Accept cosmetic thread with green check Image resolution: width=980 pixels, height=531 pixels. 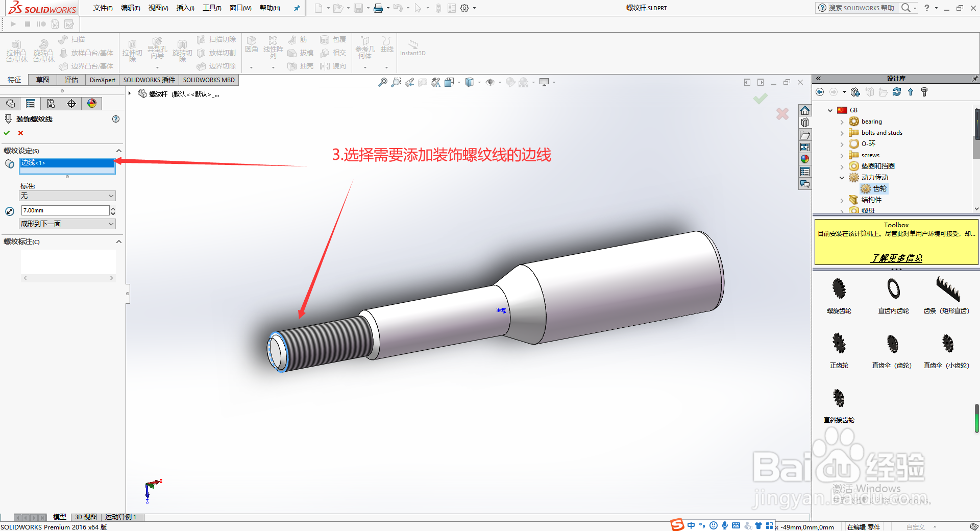pyautogui.click(x=7, y=133)
